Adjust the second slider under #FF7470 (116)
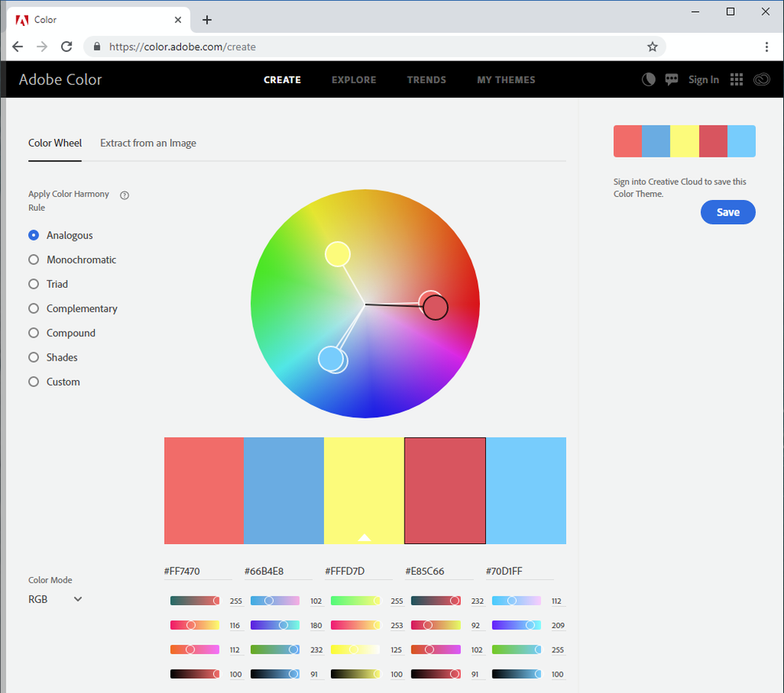 (195, 625)
